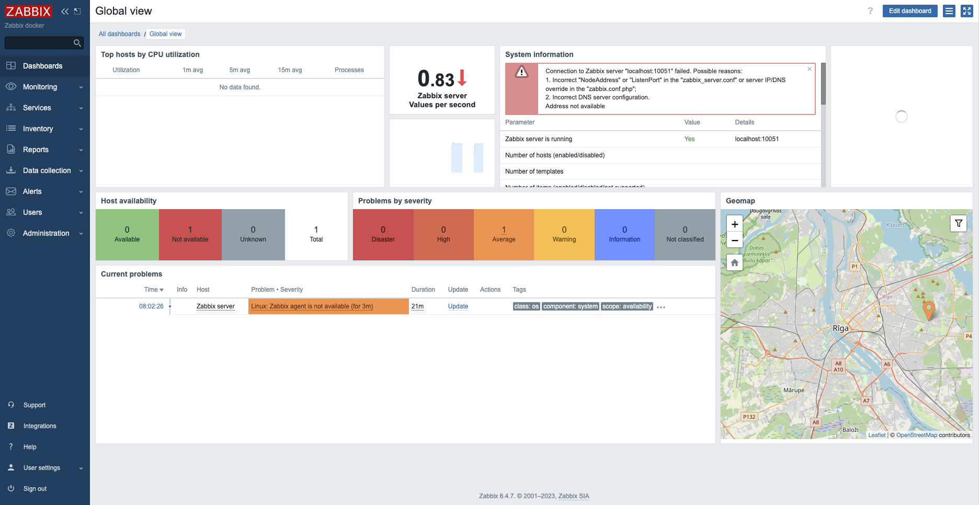Zoom out on the Geomap
The height and width of the screenshot is (505, 980).
point(735,240)
